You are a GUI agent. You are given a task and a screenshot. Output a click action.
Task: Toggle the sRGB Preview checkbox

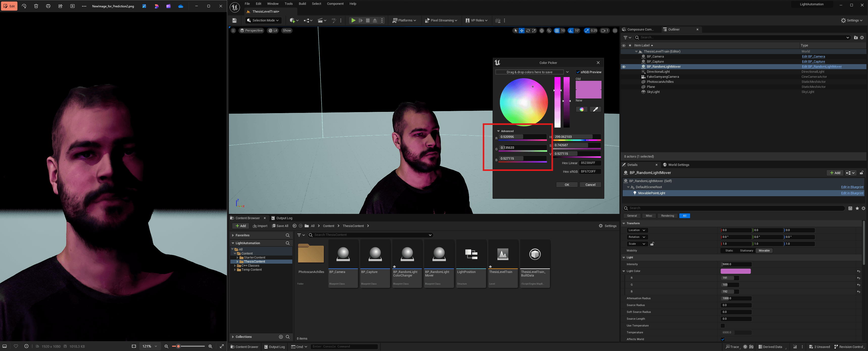578,72
